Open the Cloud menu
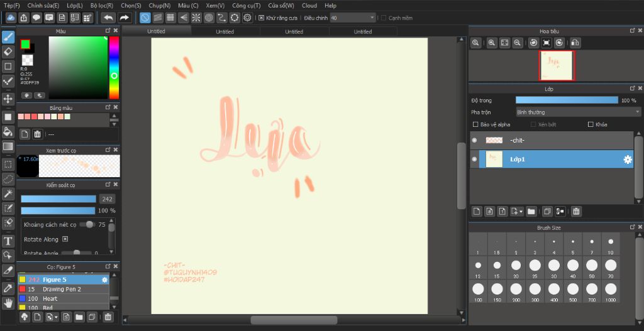Viewport: 644px width, 331px height. tap(309, 6)
